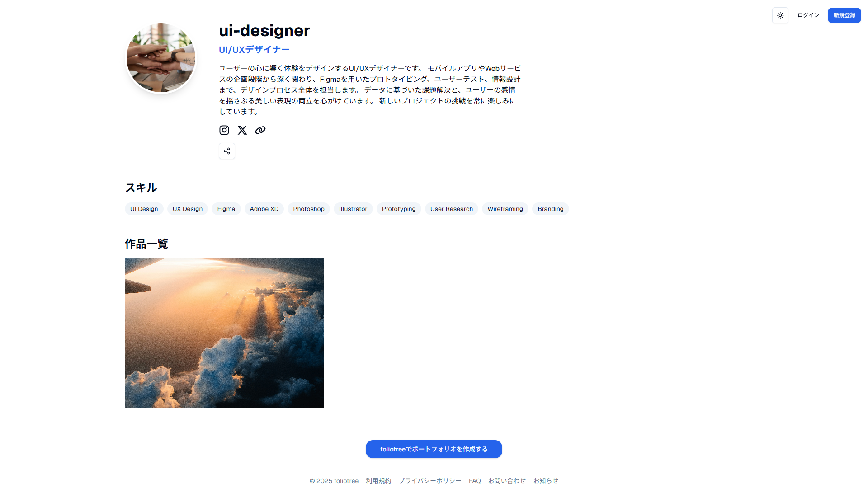Screen dimensions: 868x493
Task: Click foliotreeでポートフォリオを作成する button
Action: pyautogui.click(x=434, y=449)
